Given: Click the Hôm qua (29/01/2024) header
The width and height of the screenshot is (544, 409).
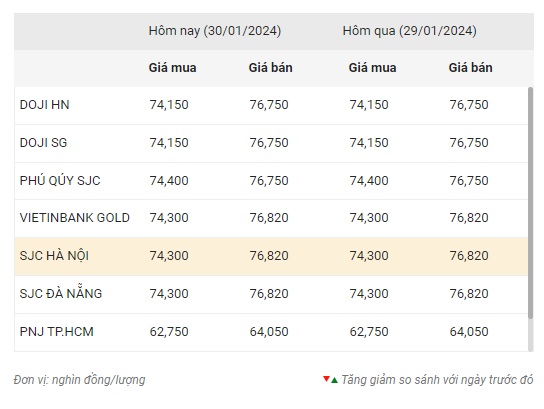Looking at the screenshot, I should coord(409,31).
